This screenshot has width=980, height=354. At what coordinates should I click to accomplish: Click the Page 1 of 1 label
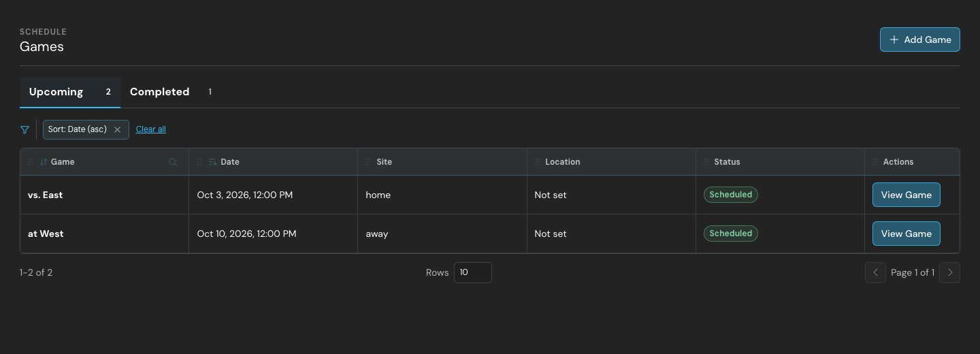pos(913,272)
